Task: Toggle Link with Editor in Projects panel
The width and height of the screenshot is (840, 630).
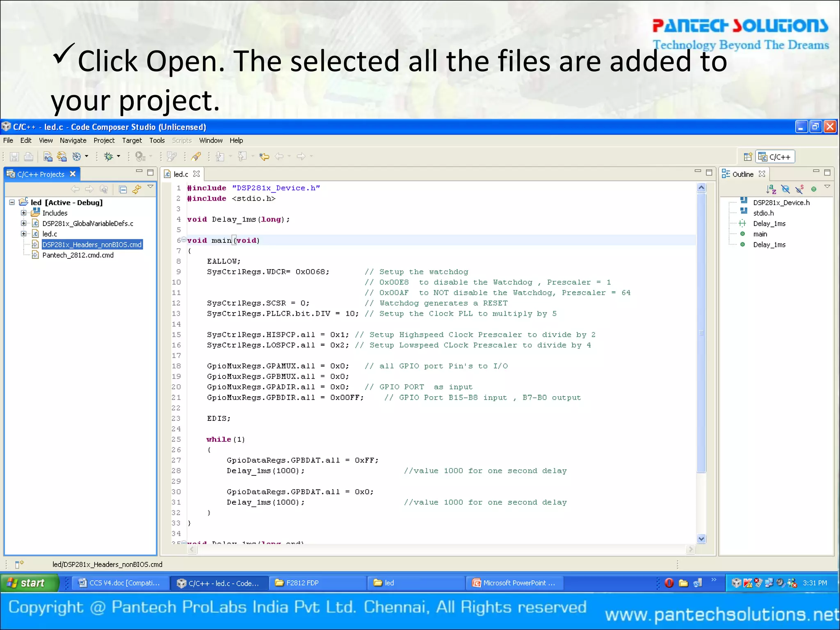Action: pos(137,189)
